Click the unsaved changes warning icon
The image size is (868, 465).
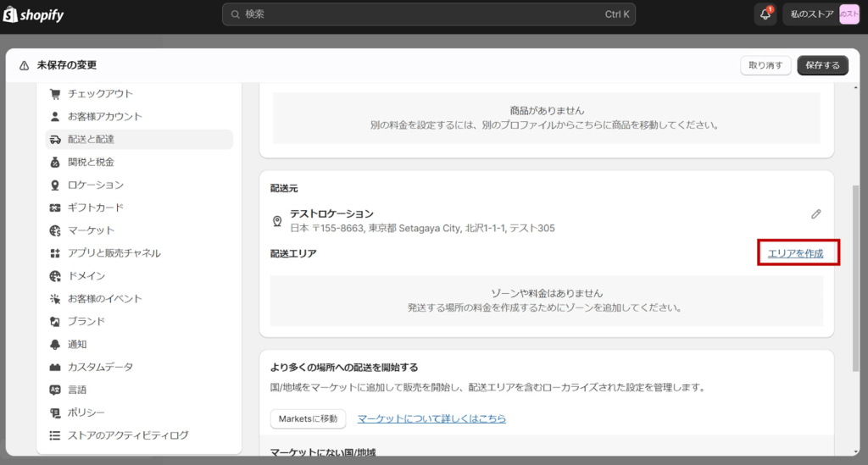pyautogui.click(x=24, y=66)
